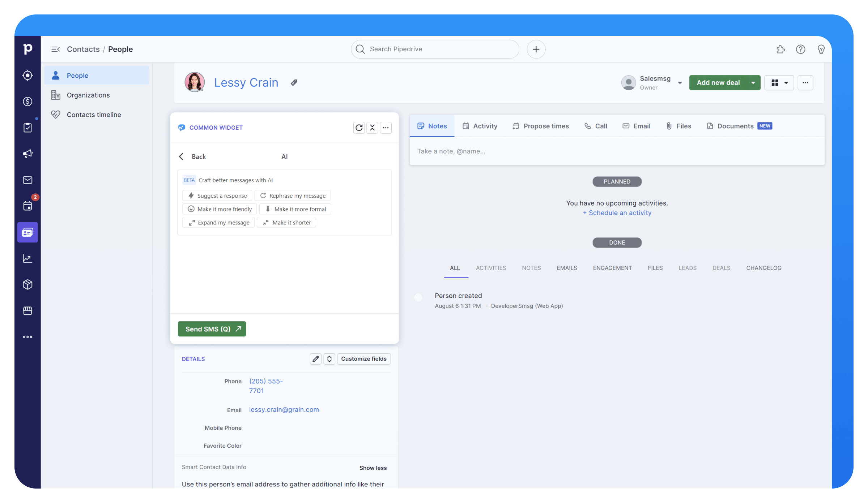Click the label tag icon beside Lessy Crain
868x503 pixels.
294,83
